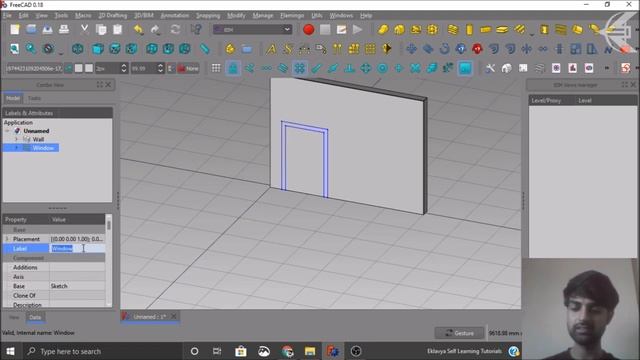
Task: Toggle the snap lock
Action: 233,68
